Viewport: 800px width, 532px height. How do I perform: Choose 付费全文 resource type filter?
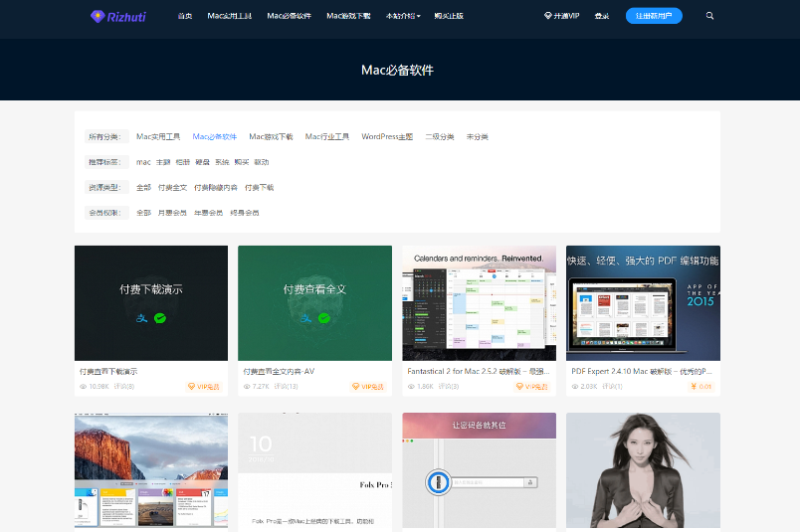coord(172,187)
